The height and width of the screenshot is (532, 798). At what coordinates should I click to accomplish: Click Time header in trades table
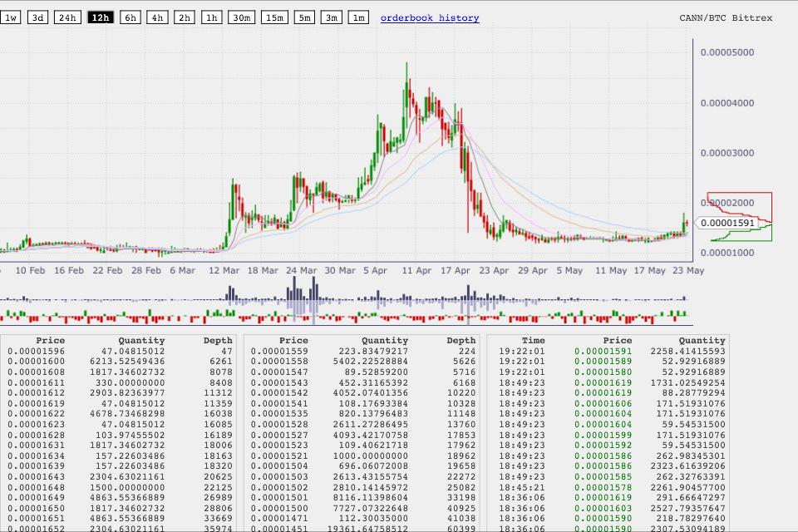coord(534,341)
